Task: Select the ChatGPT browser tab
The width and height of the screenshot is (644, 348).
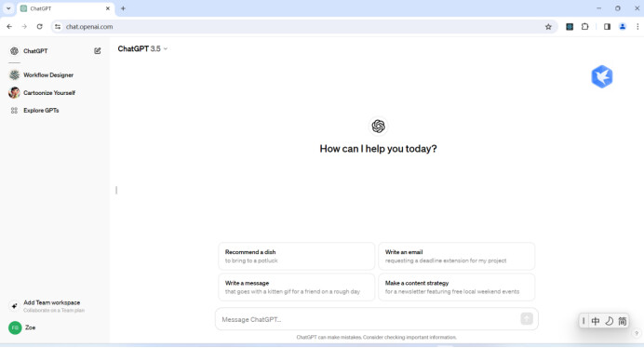Action: pos(66,8)
